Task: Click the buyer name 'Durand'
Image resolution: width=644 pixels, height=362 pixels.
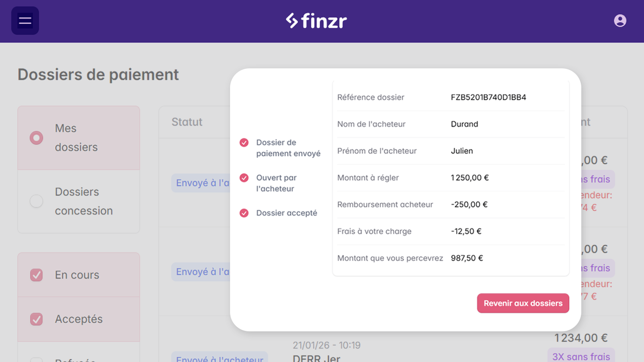Action: [x=464, y=124]
